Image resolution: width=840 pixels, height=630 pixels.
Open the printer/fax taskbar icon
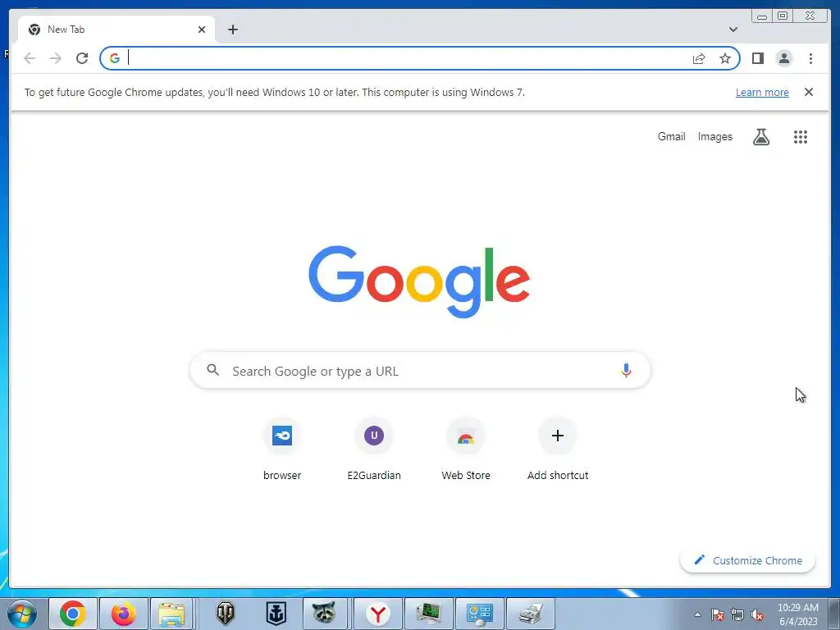pos(531,614)
